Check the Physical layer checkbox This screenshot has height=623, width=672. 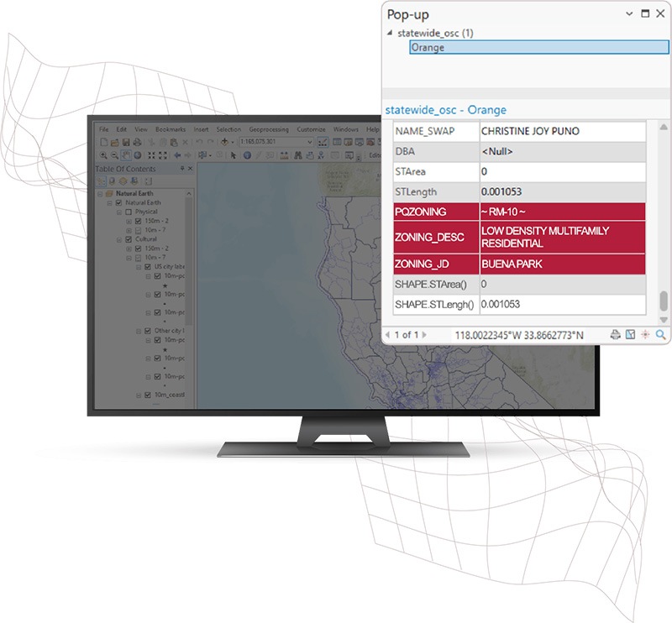pos(129,212)
